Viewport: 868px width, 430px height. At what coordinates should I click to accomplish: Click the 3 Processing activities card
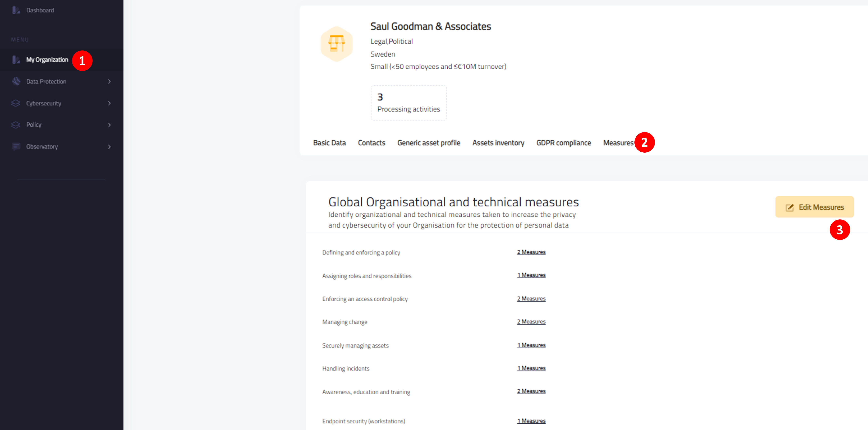[409, 103]
